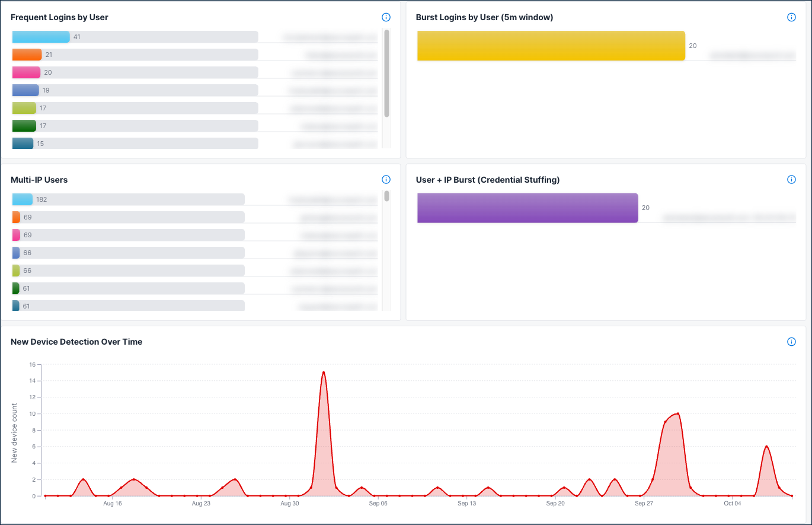812x525 pixels.
Task: Select the light blue bar with value 41
Action: click(41, 37)
